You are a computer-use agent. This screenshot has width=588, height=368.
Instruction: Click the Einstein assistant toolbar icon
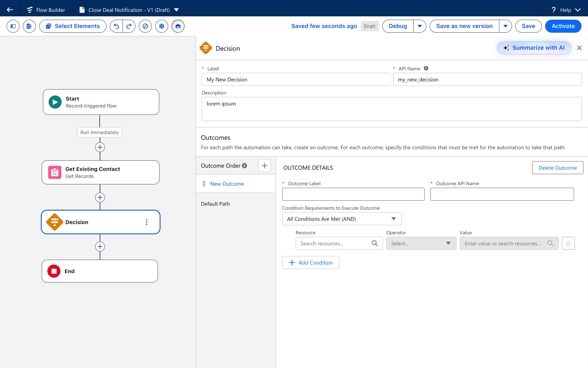[178, 26]
